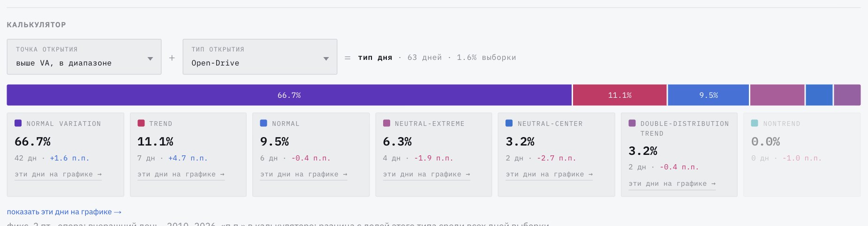Open 'эти дни на графике' in Double-Distribution Trend card

pos(672,183)
